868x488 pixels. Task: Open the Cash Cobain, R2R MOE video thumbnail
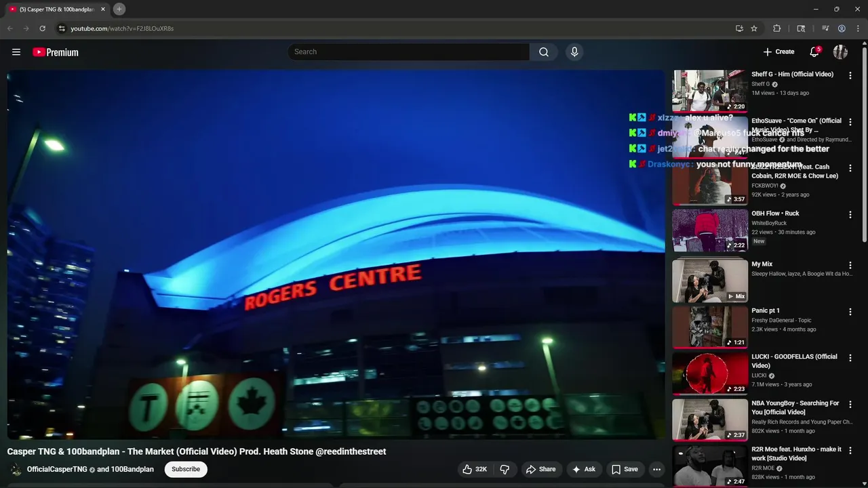pos(710,184)
